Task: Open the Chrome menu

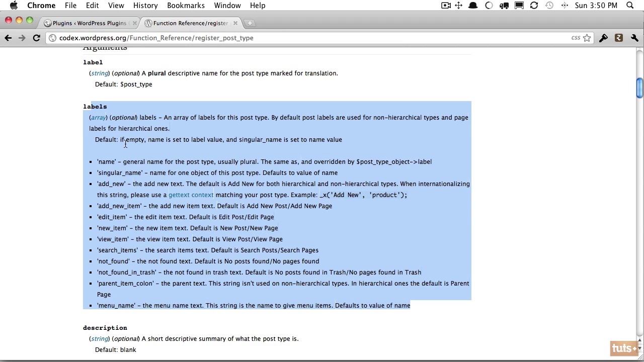Action: 41,6
